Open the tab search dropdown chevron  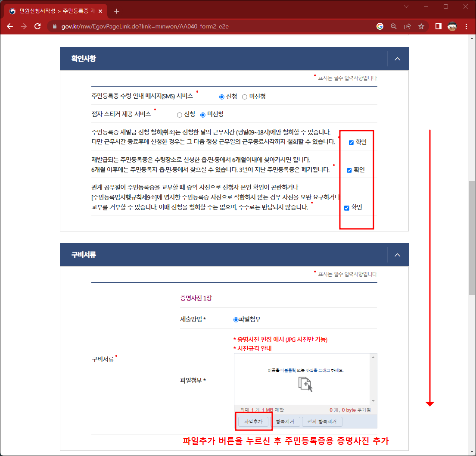[407, 7]
